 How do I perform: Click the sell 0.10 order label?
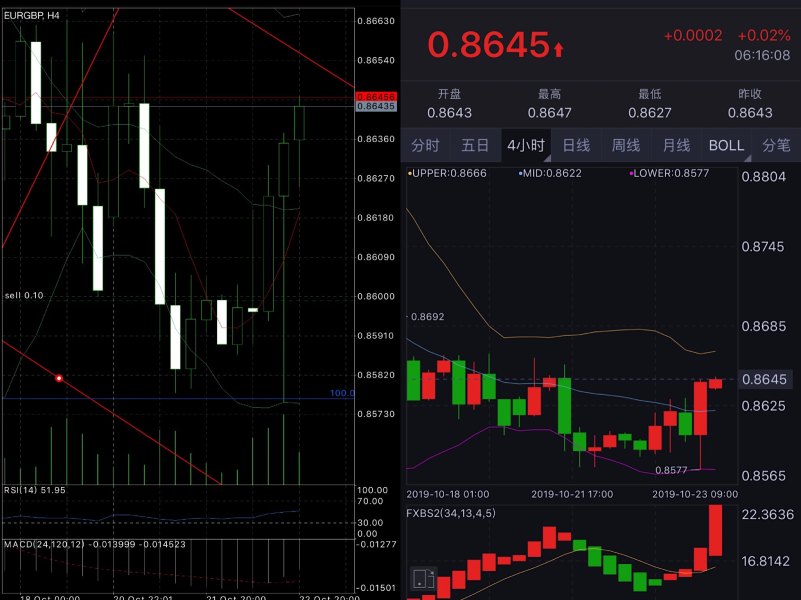coord(24,296)
